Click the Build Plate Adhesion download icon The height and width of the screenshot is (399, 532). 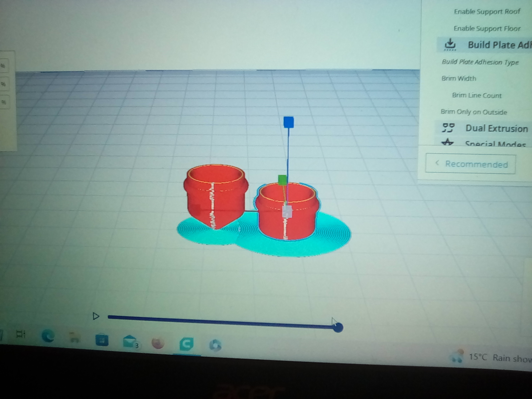450,44
